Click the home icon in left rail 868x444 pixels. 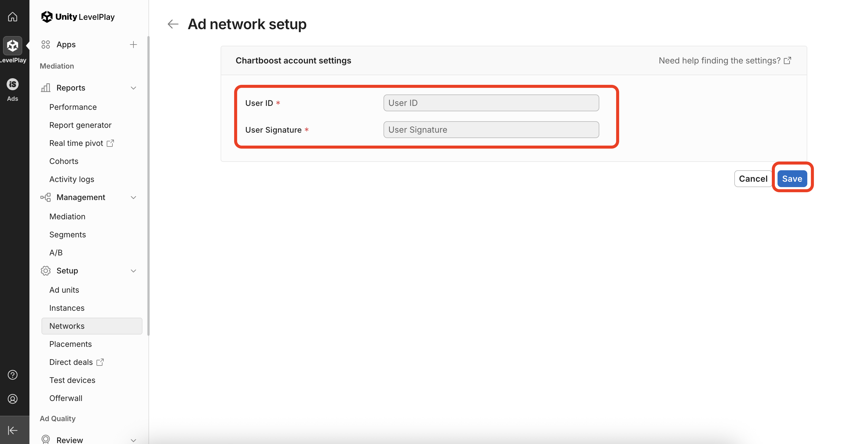click(12, 17)
